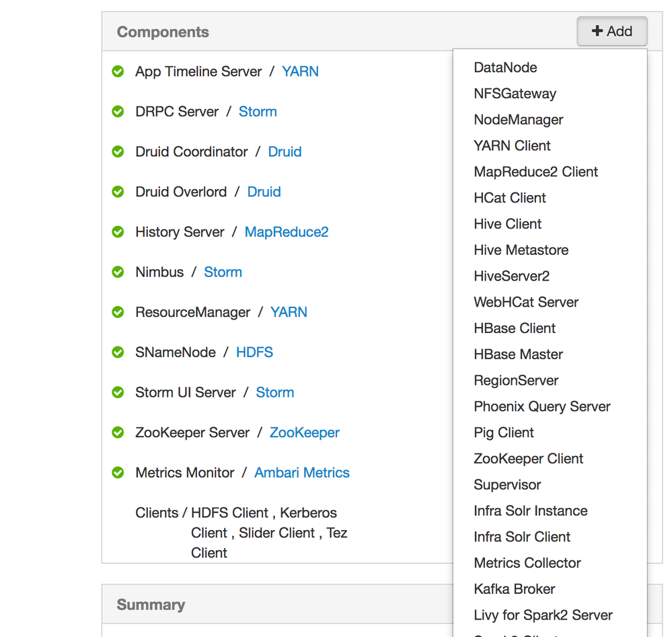Screen dimensions: 672x637
Task: Click status icon beside Druid Coordinator
Action: click(118, 152)
